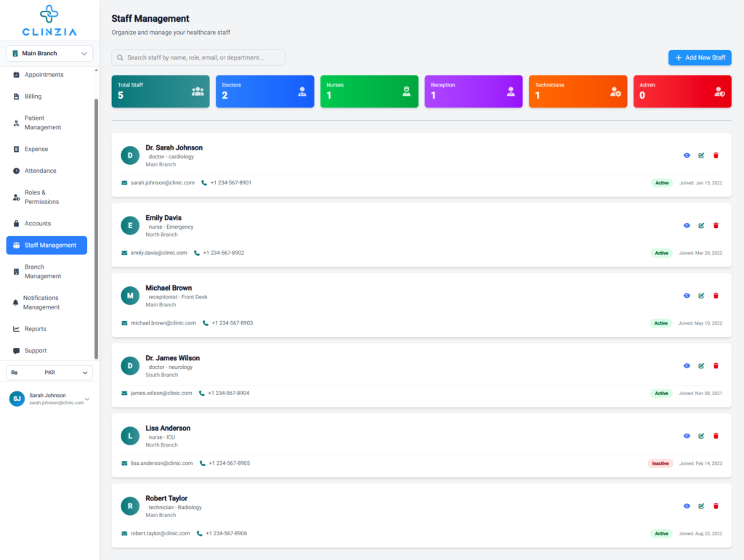This screenshot has width=744, height=560.
Task: Click the red delete icon for Dr. James Wilson
Action: coord(716,366)
